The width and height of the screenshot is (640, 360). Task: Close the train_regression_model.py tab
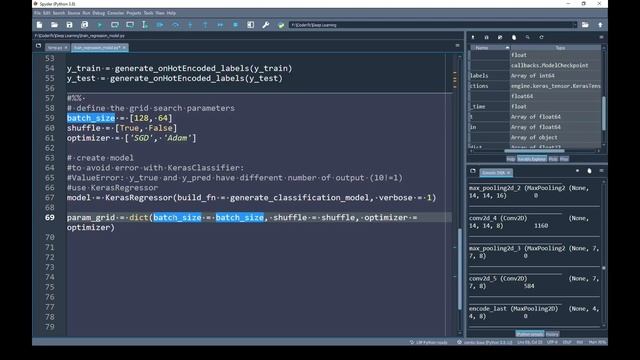coord(124,48)
